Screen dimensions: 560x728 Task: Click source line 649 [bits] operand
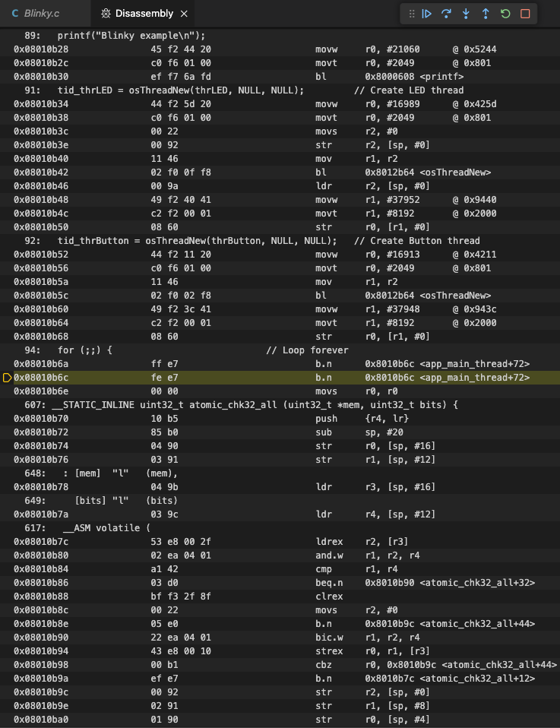pyautogui.click(x=280, y=501)
